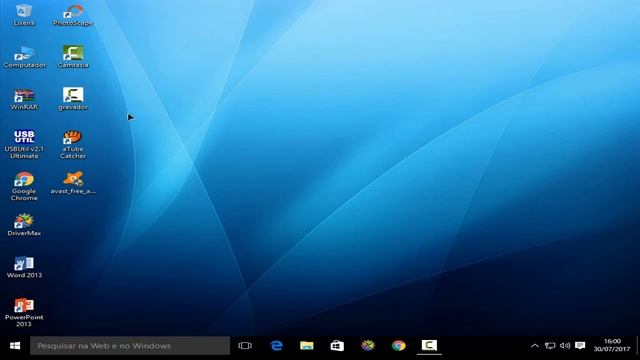Open the DriverMax icon in the taskbar
Viewport: 640px width, 360px height.
(368, 346)
